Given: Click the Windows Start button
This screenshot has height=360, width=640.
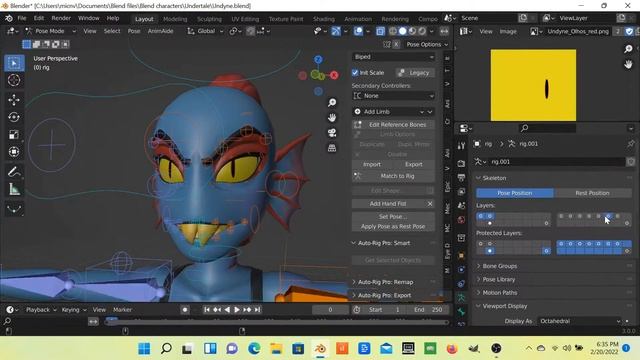Looking at the screenshot, I should coord(144,349).
